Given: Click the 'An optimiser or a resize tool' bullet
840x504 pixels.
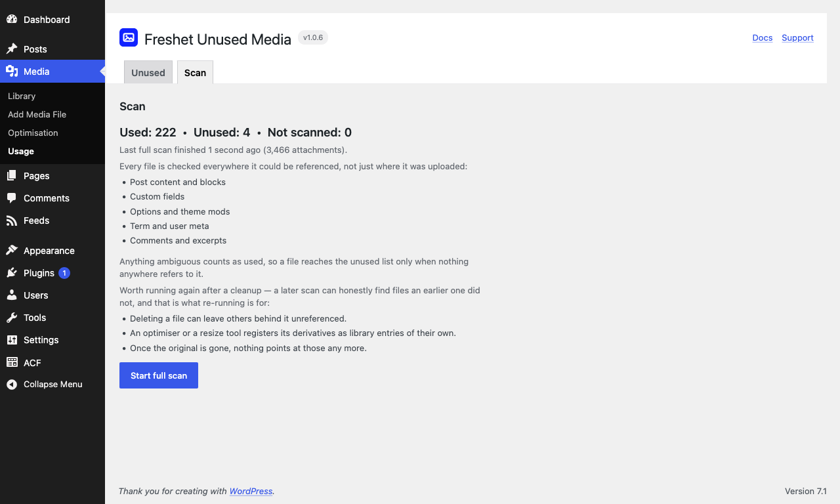Looking at the screenshot, I should pos(293,333).
